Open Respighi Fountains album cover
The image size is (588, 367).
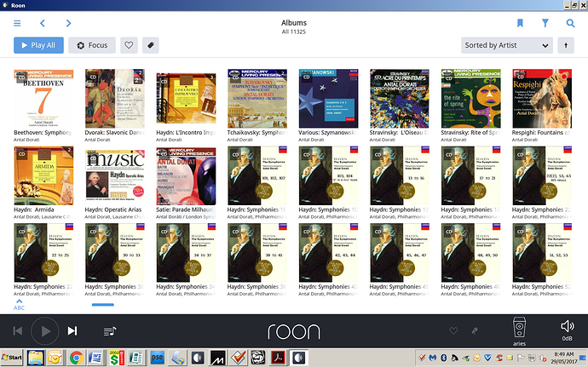click(542, 99)
